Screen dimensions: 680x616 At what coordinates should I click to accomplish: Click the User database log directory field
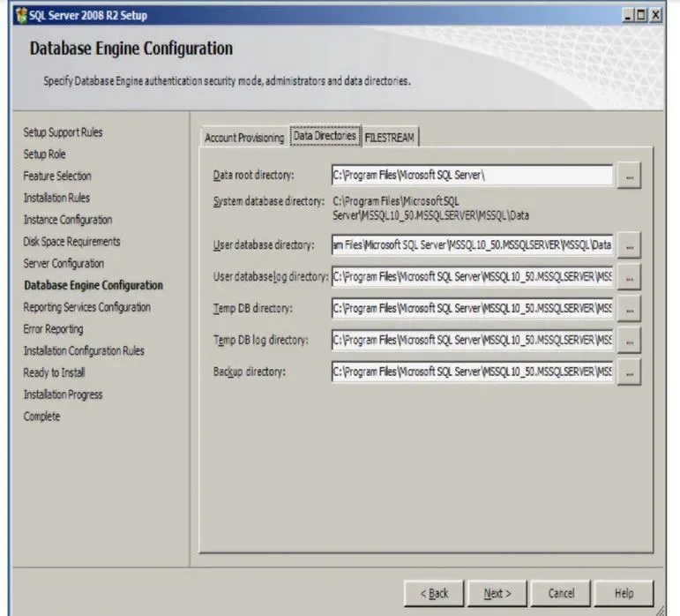[472, 277]
